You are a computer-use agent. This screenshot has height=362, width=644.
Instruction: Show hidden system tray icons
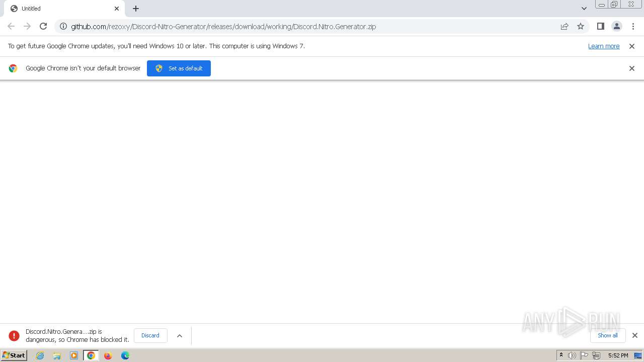tap(561, 355)
